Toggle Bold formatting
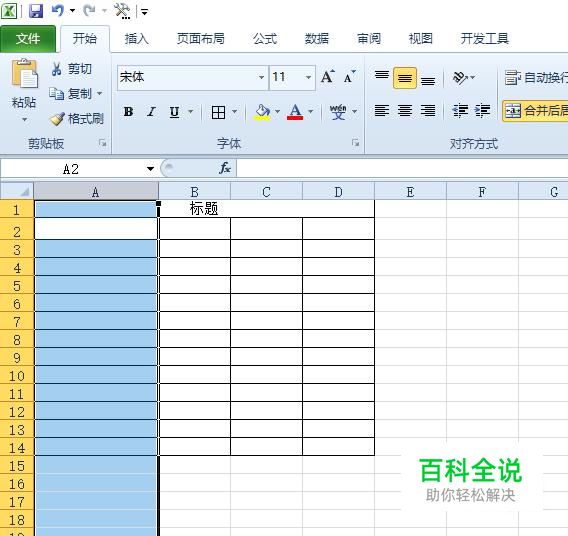 point(128,112)
